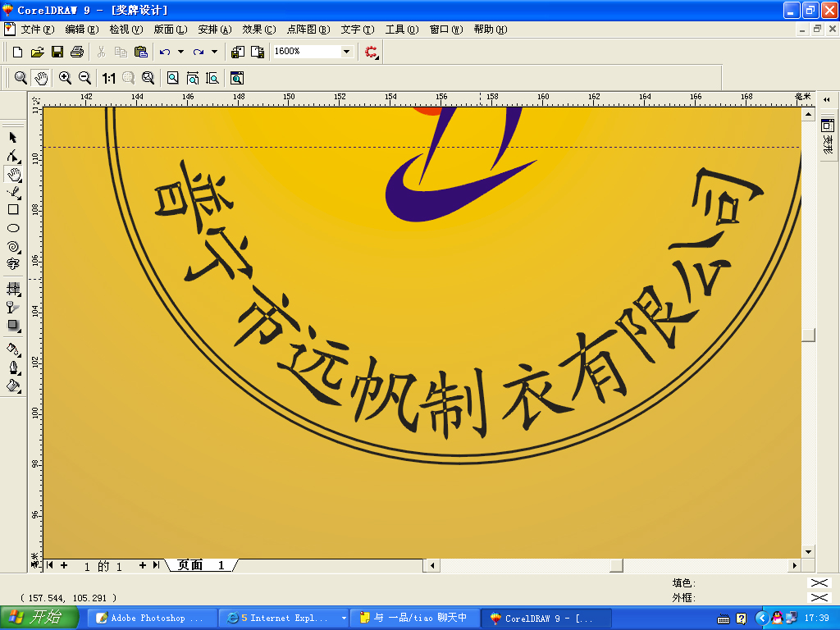This screenshot has height=630, width=840.
Task: Click the Zoom Out minus magnifier
Action: coord(84,78)
